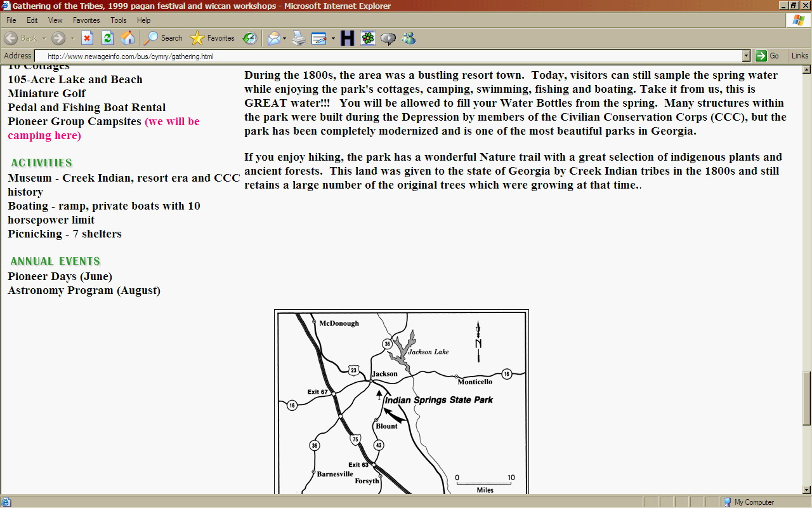Image resolution: width=812 pixels, height=508 pixels.
Task: Click the 'McDonough' map label
Action: (x=339, y=323)
